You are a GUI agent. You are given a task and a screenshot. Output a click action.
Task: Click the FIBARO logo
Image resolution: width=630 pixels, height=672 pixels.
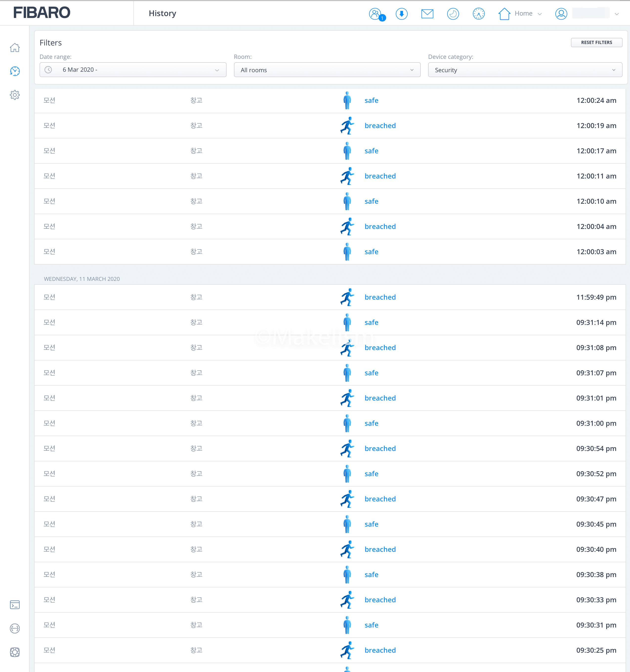(42, 13)
